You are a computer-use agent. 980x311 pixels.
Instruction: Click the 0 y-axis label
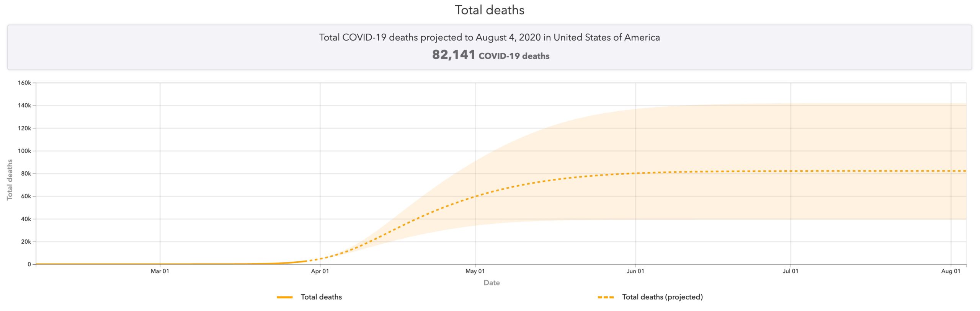tap(29, 264)
